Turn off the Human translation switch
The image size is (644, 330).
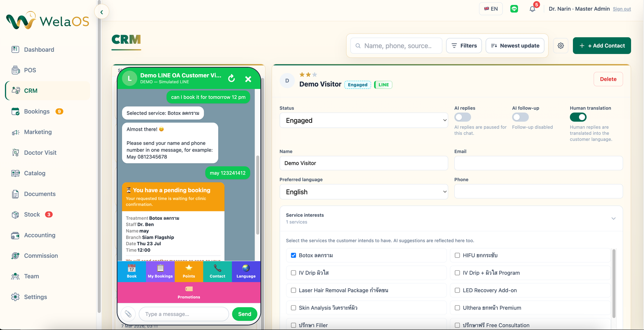pyautogui.click(x=578, y=117)
